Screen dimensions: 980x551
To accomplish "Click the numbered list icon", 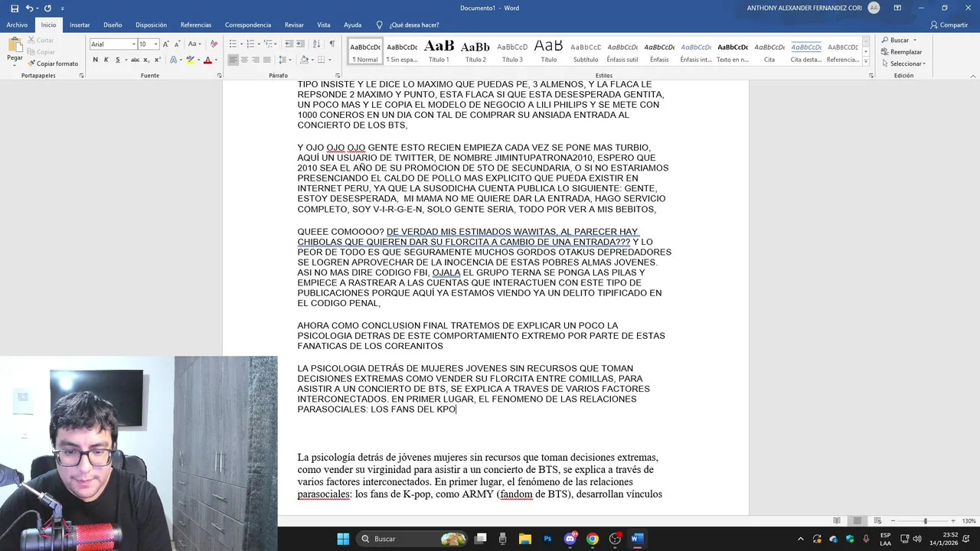I will pos(249,44).
